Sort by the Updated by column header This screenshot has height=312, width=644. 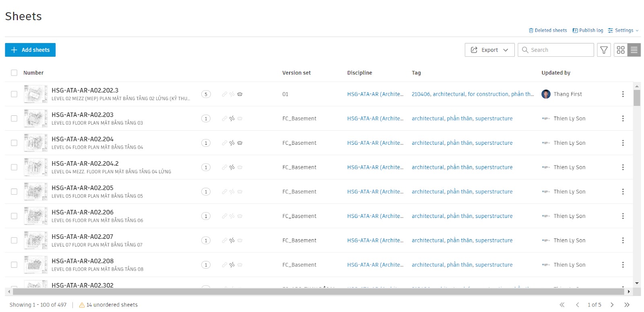tap(556, 73)
